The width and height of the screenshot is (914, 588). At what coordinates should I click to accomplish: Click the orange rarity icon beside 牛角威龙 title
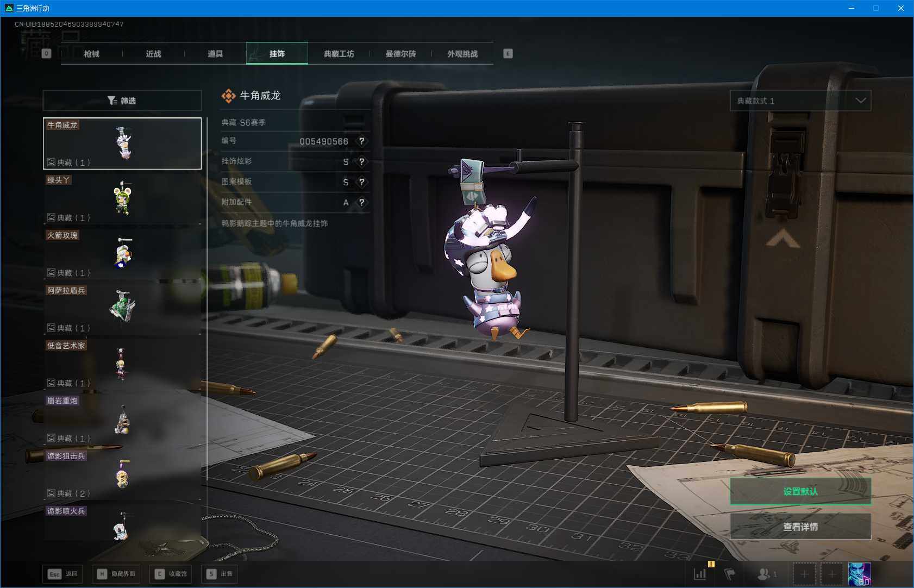point(228,96)
